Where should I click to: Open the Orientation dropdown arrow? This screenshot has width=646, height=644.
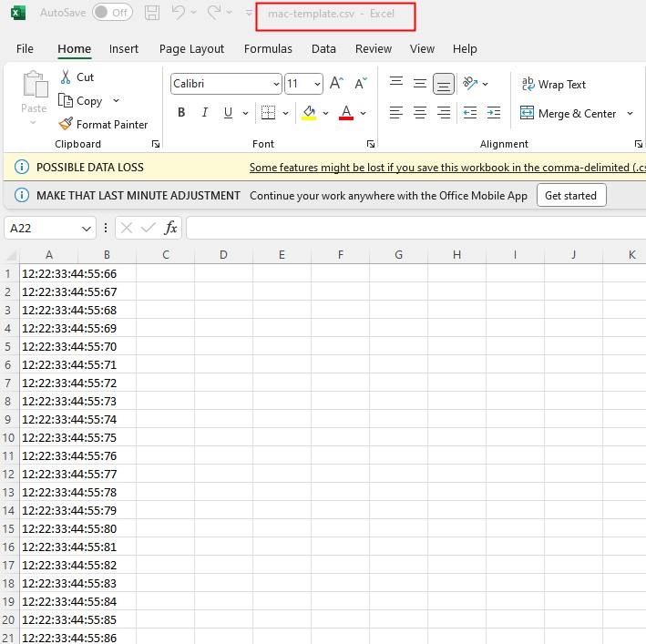coord(486,84)
